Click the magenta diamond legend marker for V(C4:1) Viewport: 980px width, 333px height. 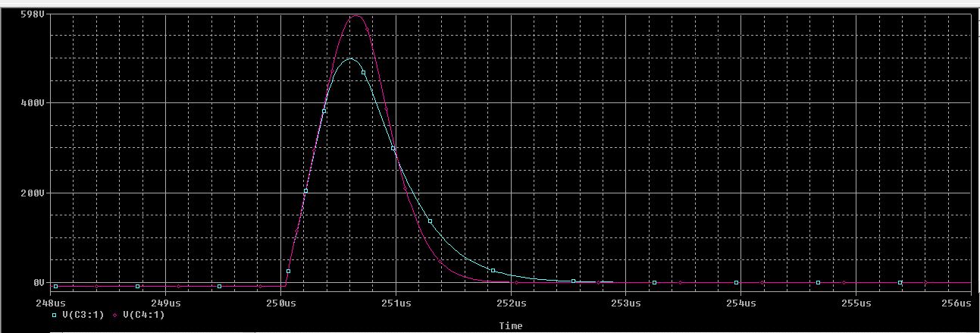click(116, 315)
